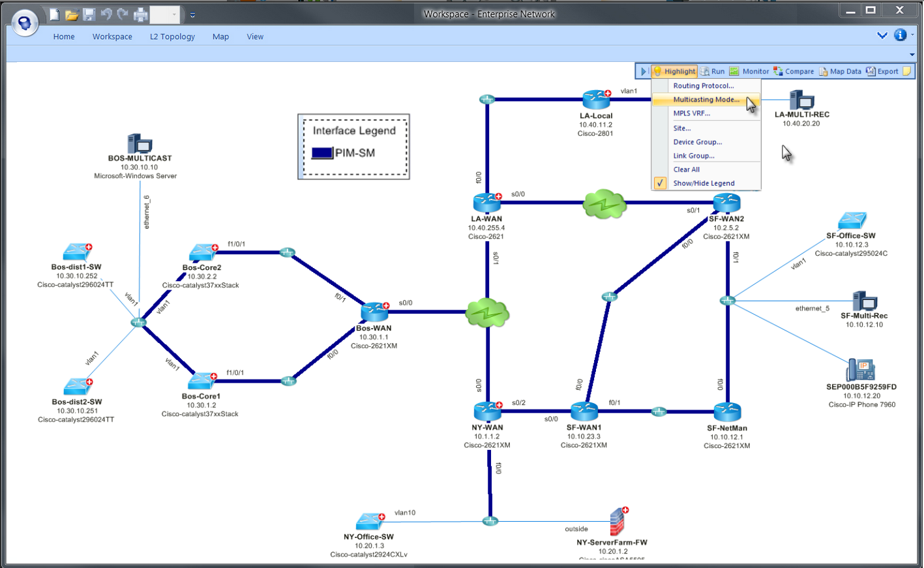Screen dimensions: 924x568
Task: Select the Bos-dist1-SW switch icon
Action: [x=78, y=252]
